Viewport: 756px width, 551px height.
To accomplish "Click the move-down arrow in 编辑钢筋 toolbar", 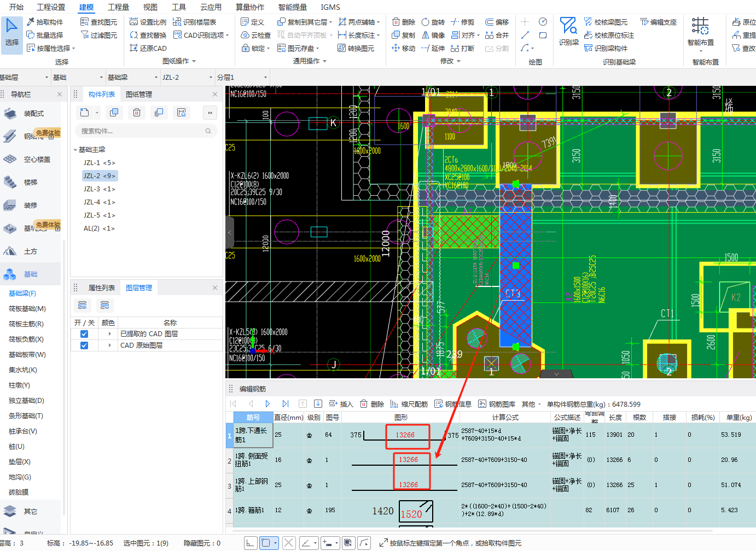I will pos(318,404).
